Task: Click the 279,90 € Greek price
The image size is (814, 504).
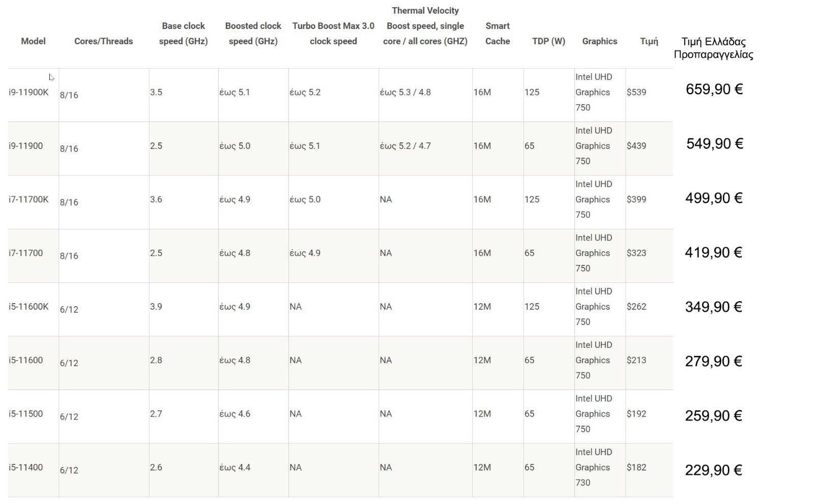Action: click(x=714, y=362)
